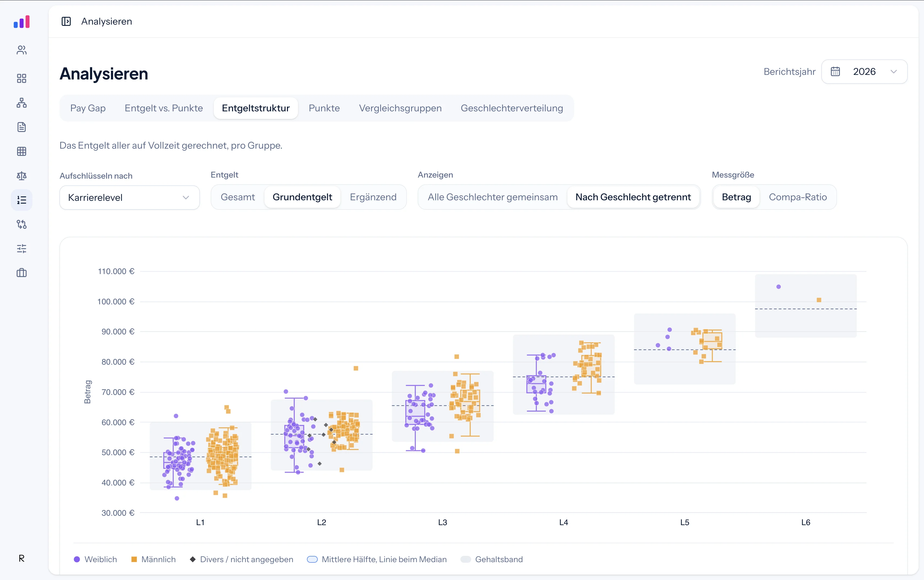The width and height of the screenshot is (924, 580).
Task: Click the 110.000 € axis label
Action: tap(116, 271)
